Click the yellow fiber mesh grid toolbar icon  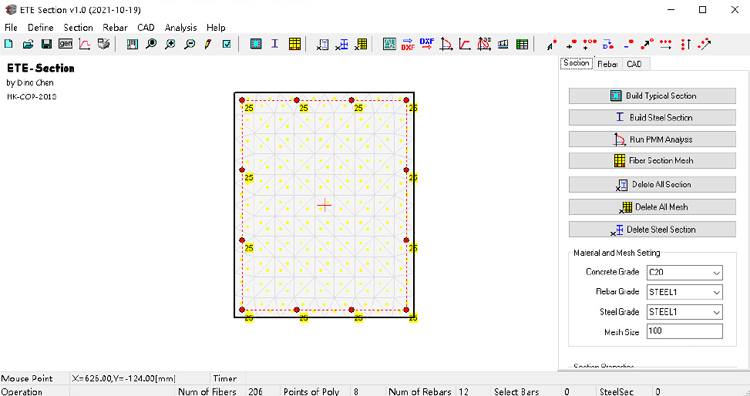(x=295, y=44)
